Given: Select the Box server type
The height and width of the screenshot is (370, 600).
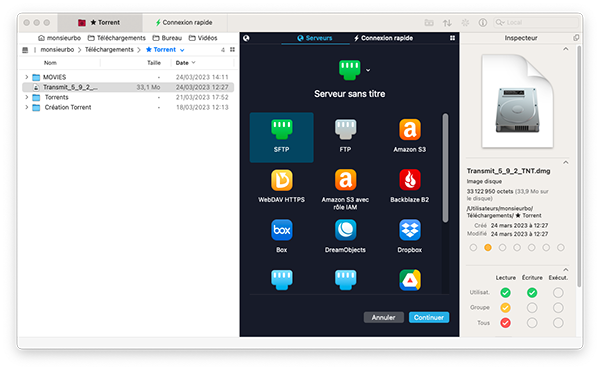Looking at the screenshot, I should coord(282,236).
